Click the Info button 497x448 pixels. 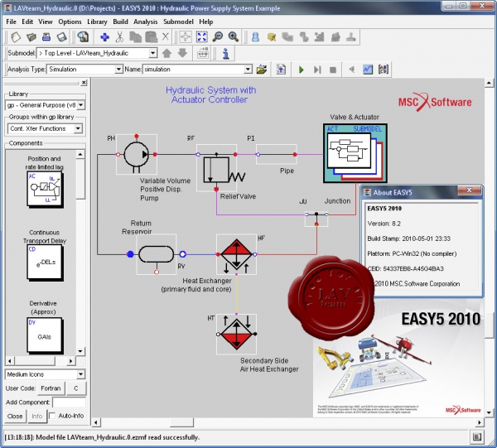click(36, 416)
